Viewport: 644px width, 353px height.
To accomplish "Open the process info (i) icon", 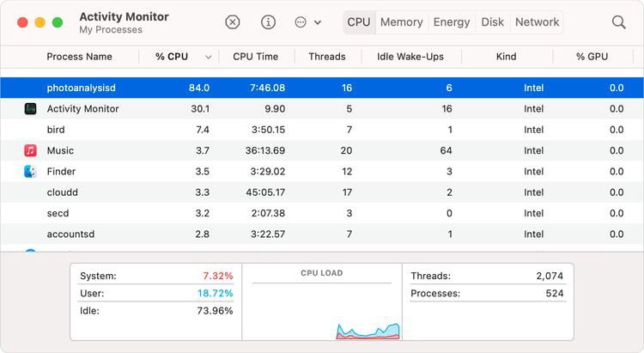I will coord(269,22).
